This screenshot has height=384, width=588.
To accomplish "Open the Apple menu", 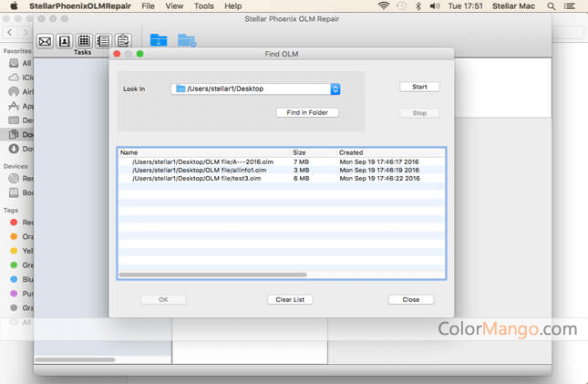I will [x=14, y=6].
